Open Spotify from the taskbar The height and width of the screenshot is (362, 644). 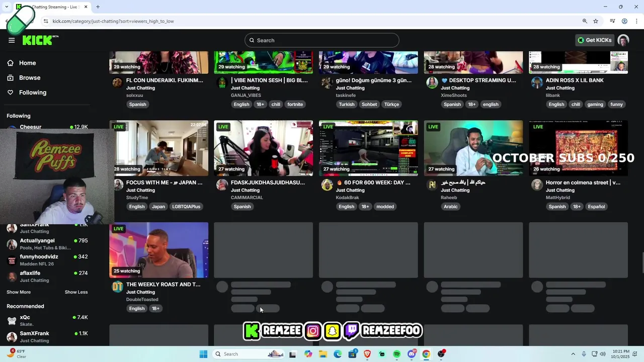(x=397, y=354)
